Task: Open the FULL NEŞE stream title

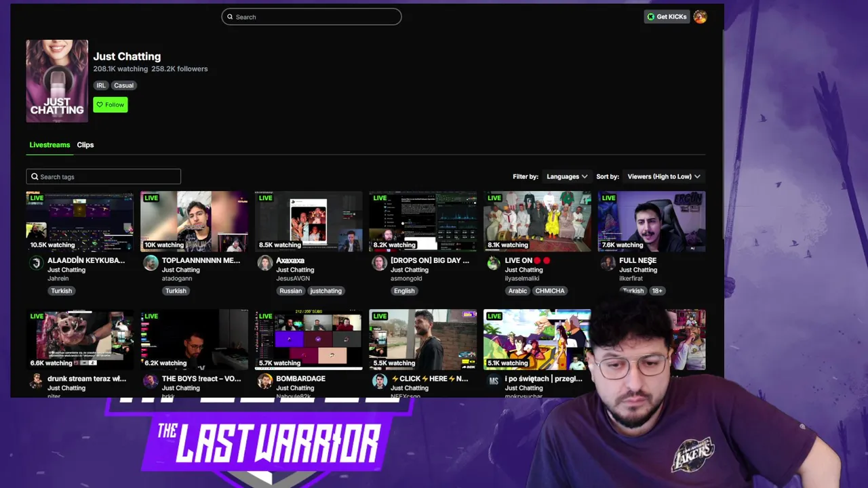Action: point(637,260)
